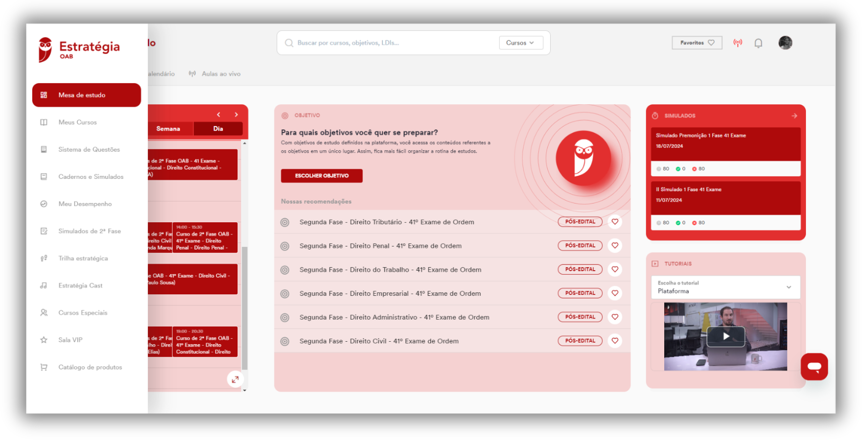The height and width of the screenshot is (441, 868).
Task: Click the Simulados timer header icon
Action: click(x=655, y=115)
